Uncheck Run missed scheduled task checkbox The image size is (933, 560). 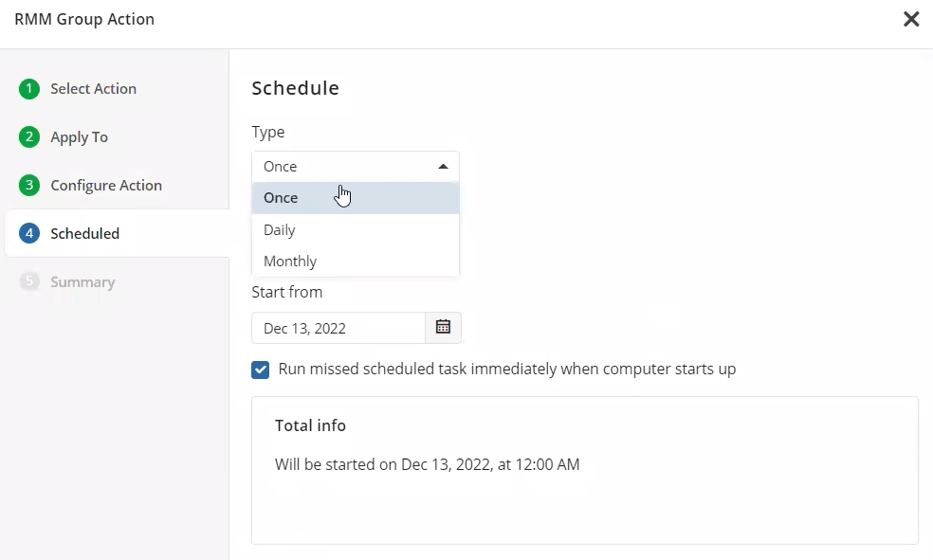[x=261, y=370]
